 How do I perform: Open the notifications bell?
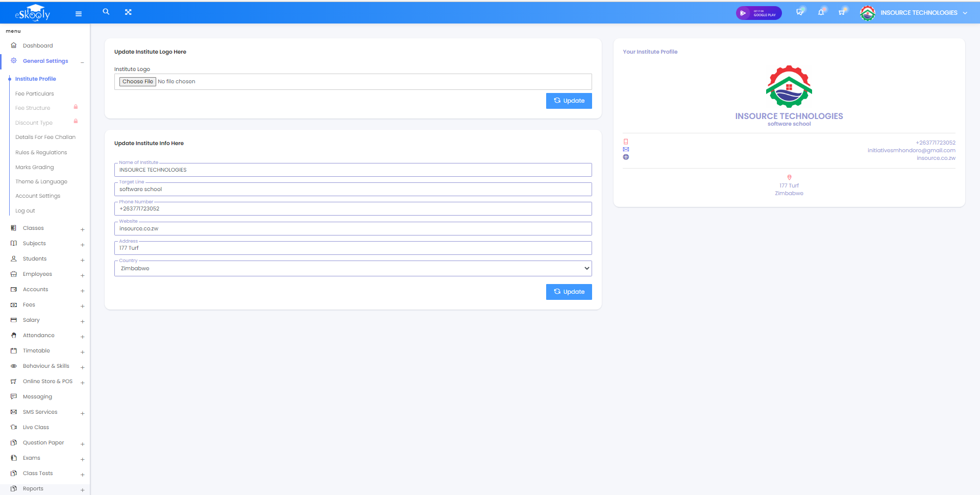click(x=821, y=12)
